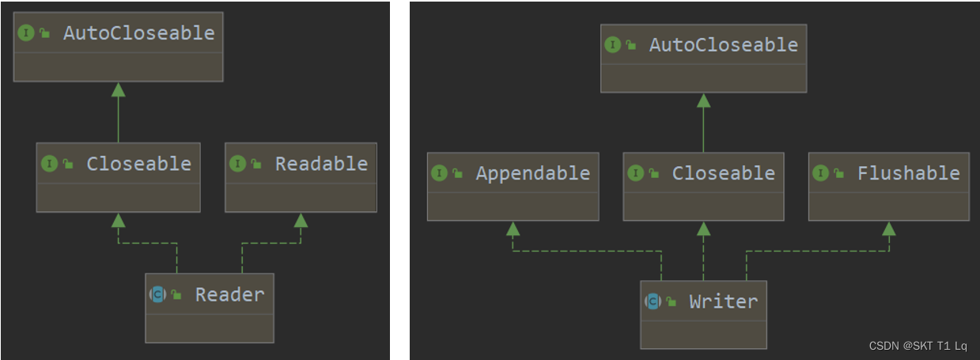Viewport: 980px width, 360px height.
Task: Click the green lock icon beside Readable
Action: pyautogui.click(x=256, y=165)
